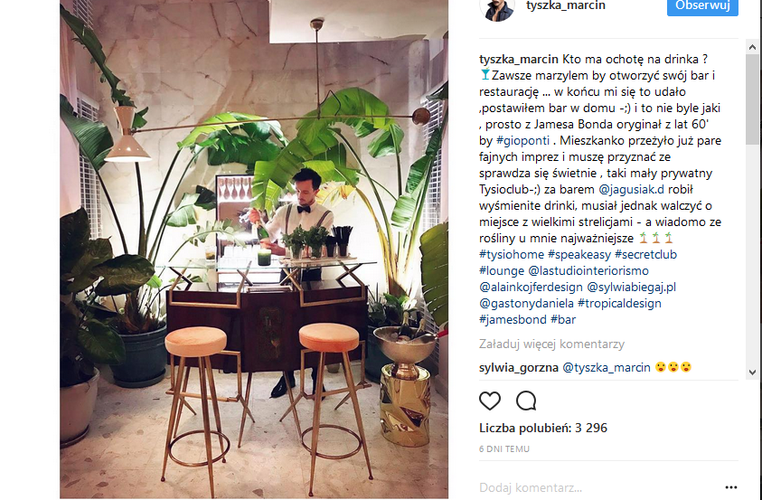Click the Obserwuj follow button
Image resolution: width=762 pixels, height=500 pixels.
pos(702,7)
